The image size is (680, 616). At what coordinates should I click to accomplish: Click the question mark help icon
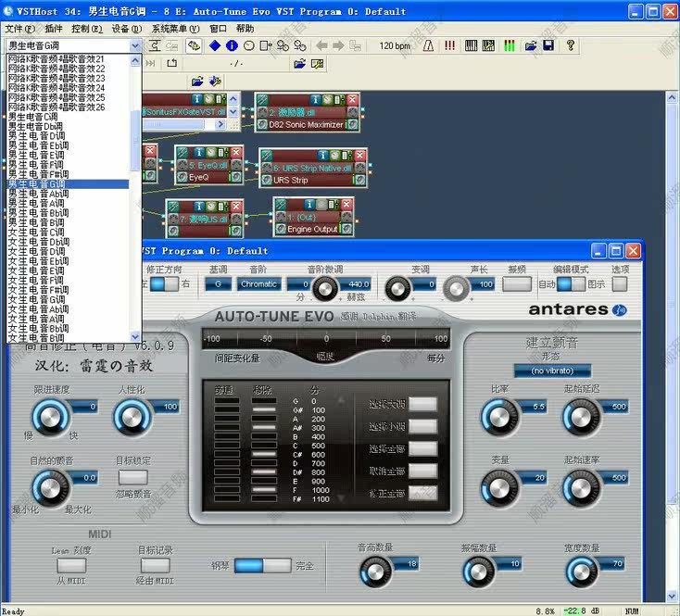[571, 45]
